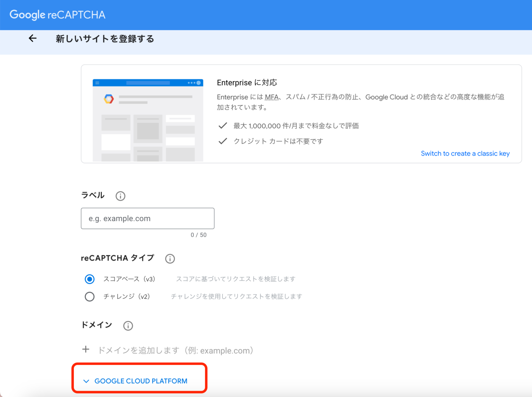Click the 0 / 50 character counter

click(199, 235)
